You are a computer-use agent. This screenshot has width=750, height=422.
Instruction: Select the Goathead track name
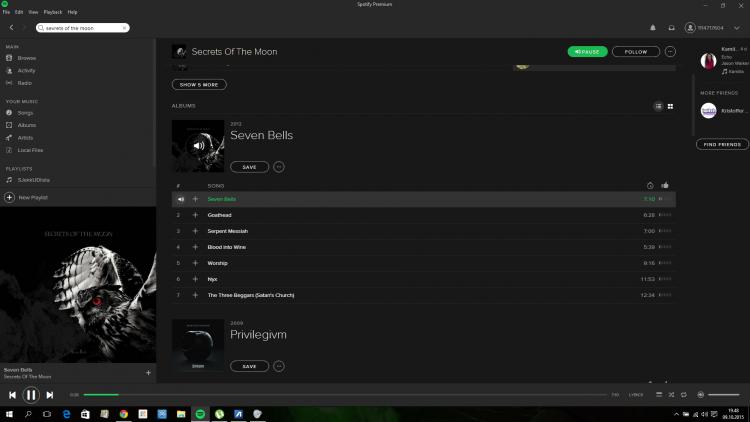click(220, 215)
